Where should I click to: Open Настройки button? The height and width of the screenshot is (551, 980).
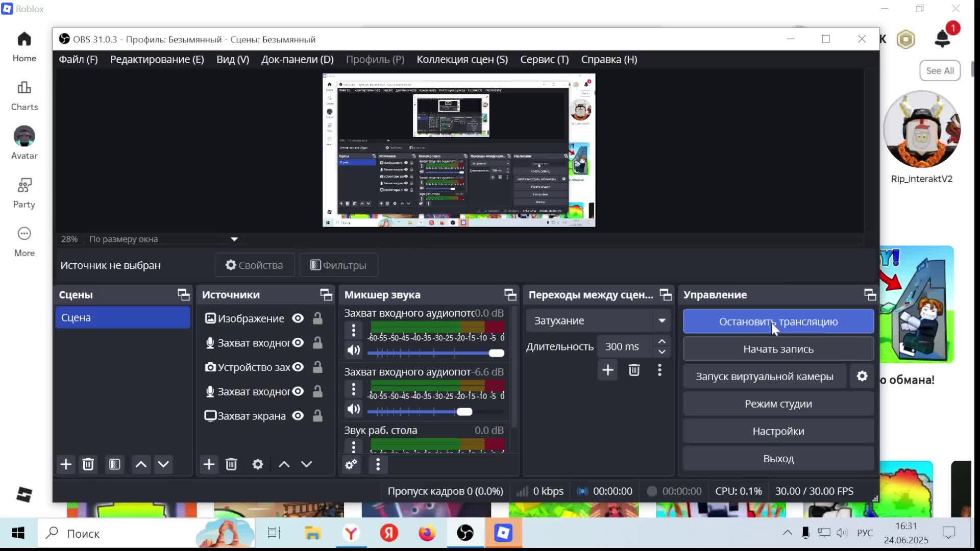click(778, 431)
